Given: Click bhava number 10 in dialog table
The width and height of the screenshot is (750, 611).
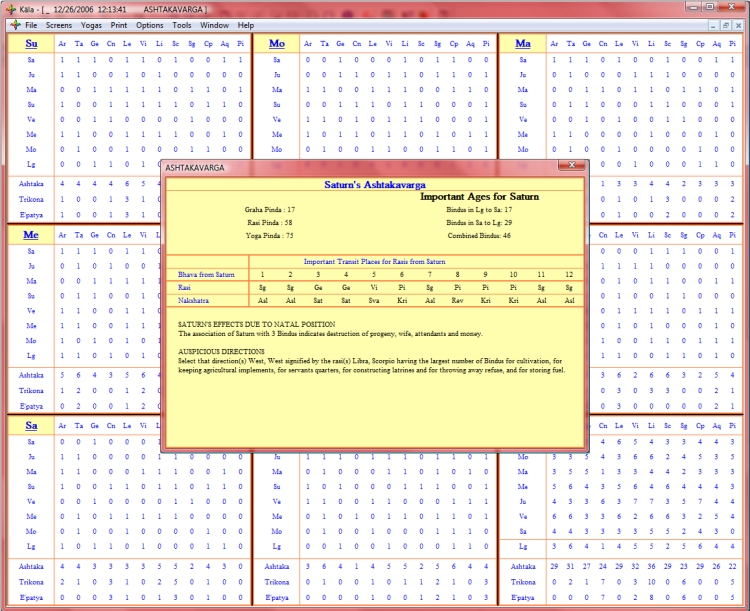Looking at the screenshot, I should tap(513, 275).
